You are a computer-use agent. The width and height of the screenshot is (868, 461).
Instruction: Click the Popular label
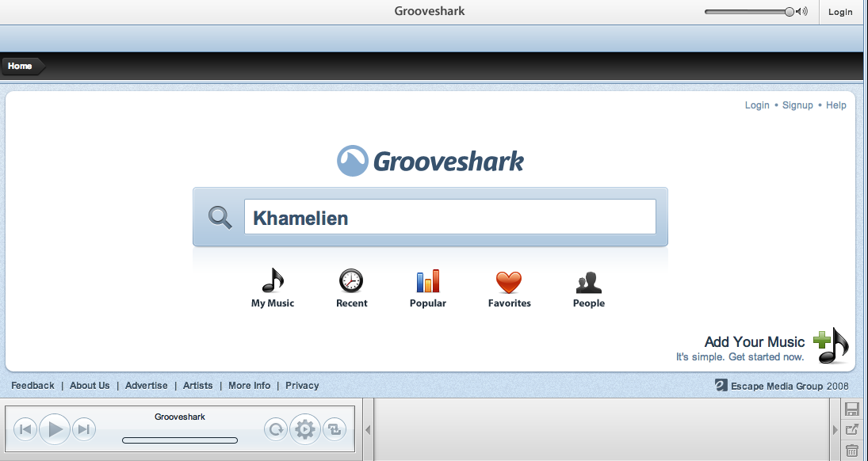pyautogui.click(x=428, y=303)
